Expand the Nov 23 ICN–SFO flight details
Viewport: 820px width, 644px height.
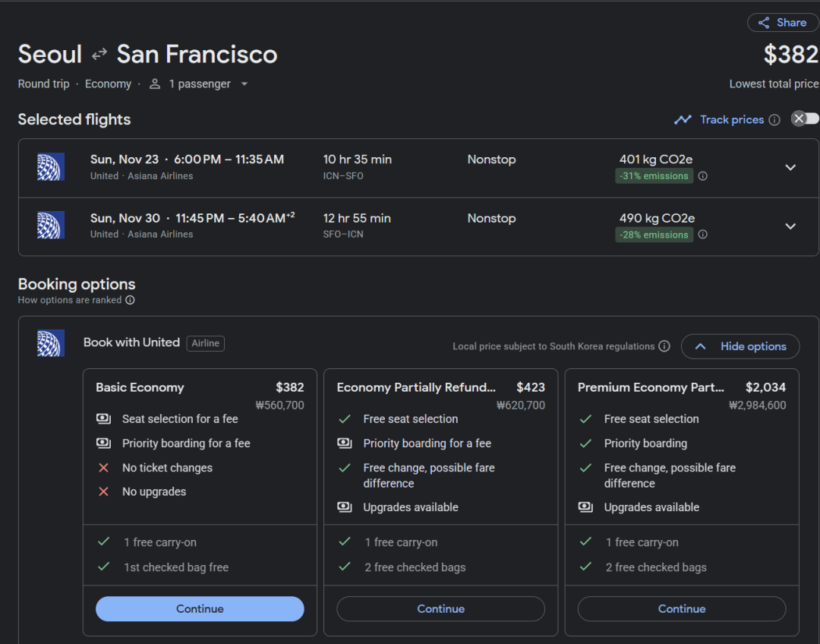pyautogui.click(x=790, y=168)
